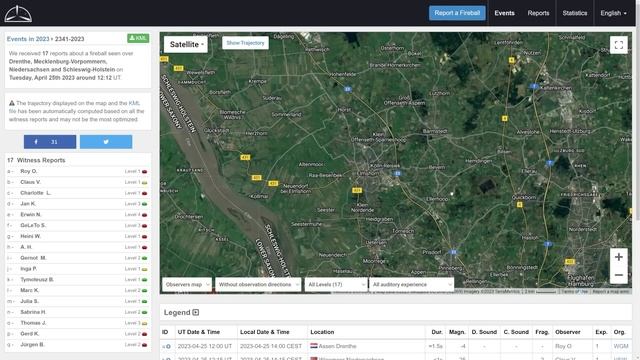The image size is (640, 360).
Task: Open the Satellite map type dropdown
Action: click(x=186, y=44)
